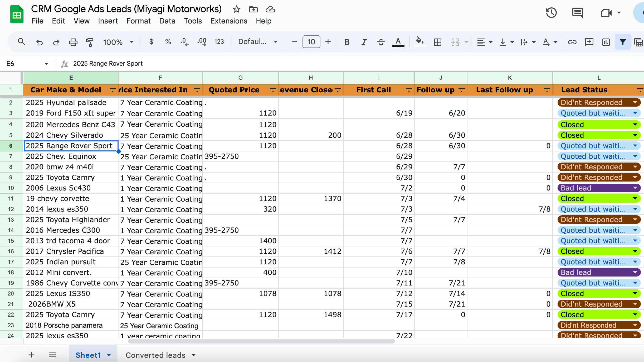The width and height of the screenshot is (644, 362).
Task: Open the Bad lead status in row 10
Action: 599,188
